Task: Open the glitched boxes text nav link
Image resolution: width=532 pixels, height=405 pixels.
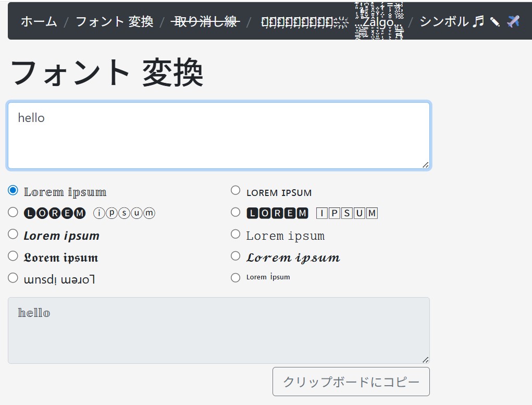Action: (x=304, y=22)
